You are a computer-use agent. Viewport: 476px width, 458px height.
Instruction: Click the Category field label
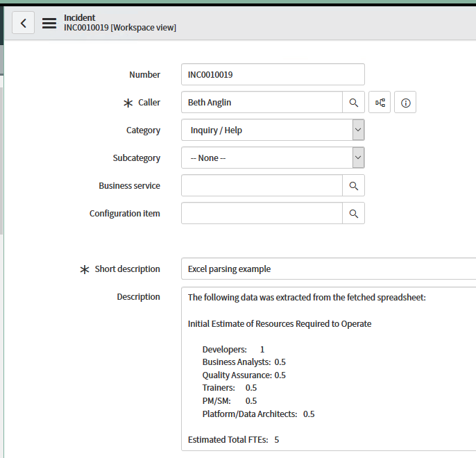[143, 130]
